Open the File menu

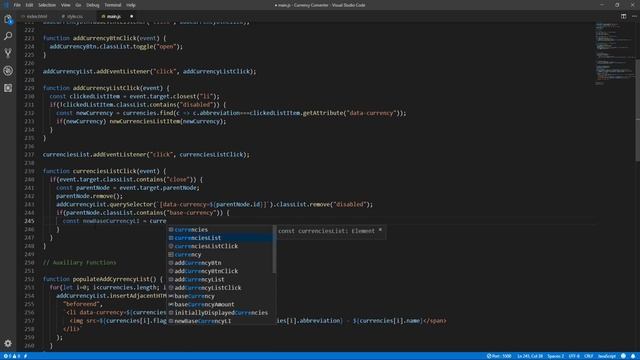pyautogui.click(x=17, y=5)
